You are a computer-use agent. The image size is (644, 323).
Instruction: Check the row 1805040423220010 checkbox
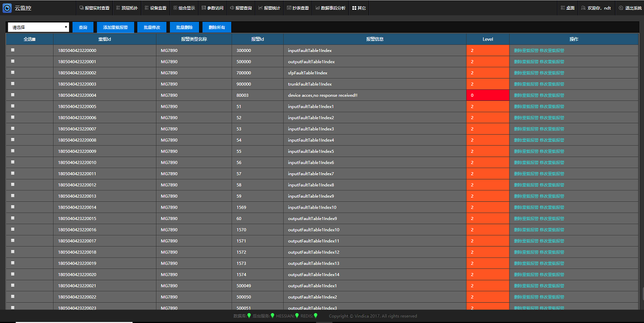pos(12,162)
